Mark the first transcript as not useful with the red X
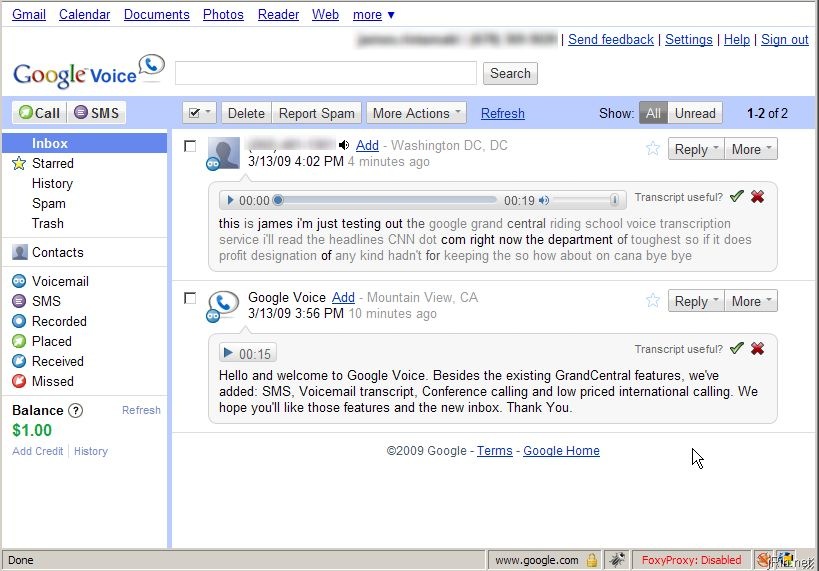Screen dimensions: 819x571 [757, 196]
